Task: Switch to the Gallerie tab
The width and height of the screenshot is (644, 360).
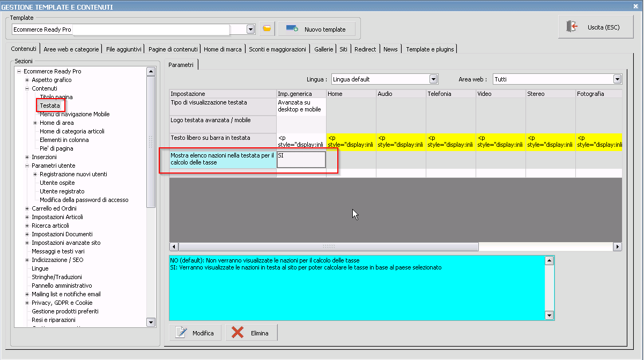Action: click(323, 49)
